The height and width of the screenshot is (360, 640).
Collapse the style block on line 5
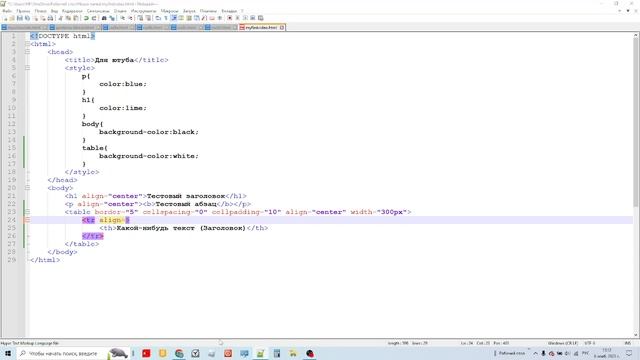(x=27, y=68)
